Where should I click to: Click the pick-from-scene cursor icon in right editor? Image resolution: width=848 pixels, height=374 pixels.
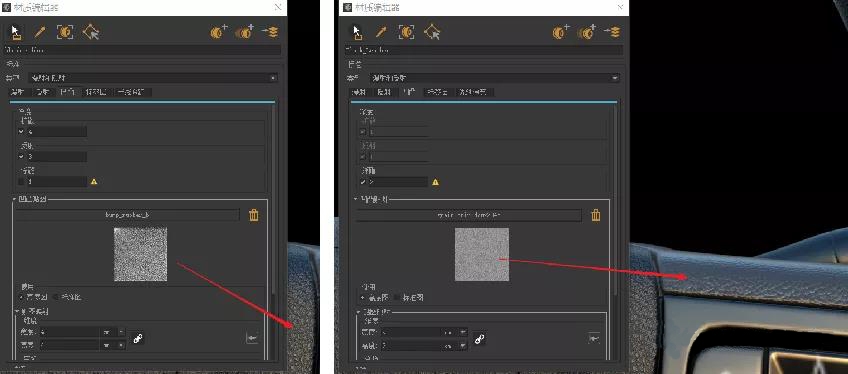click(432, 32)
